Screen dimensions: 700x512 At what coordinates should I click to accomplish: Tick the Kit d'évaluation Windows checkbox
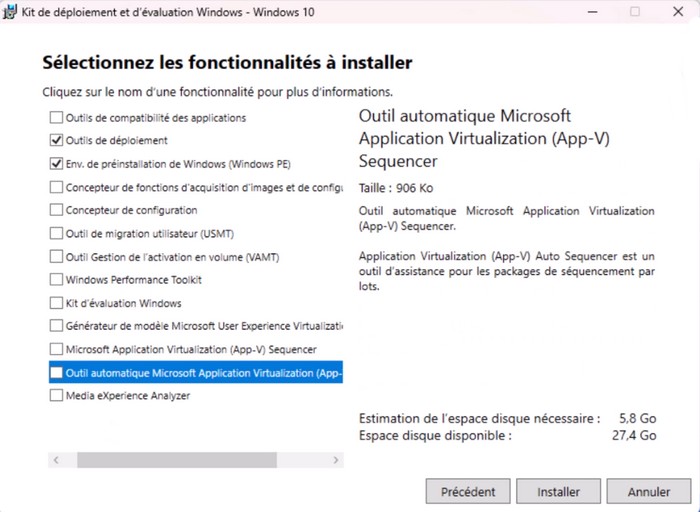(56, 303)
